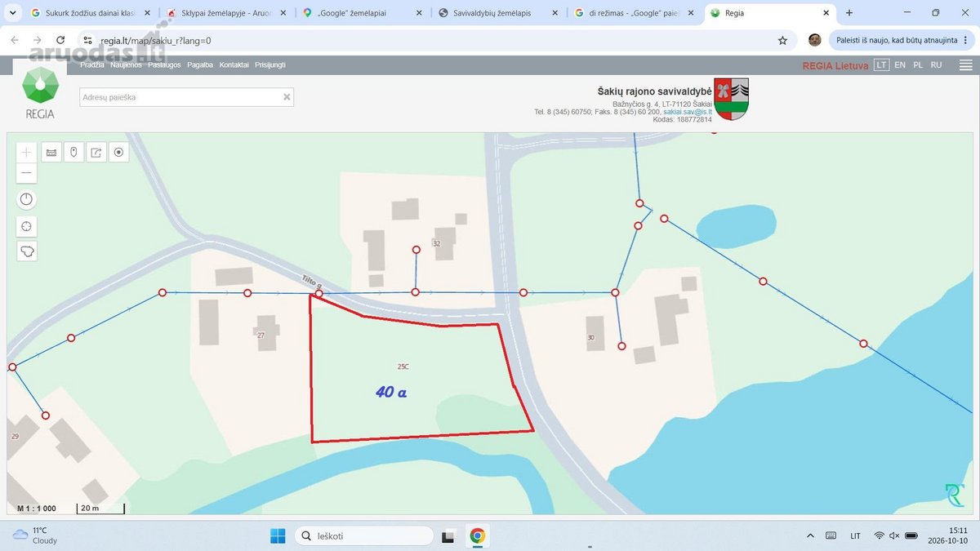Click the REGIA logo

pos(39,91)
